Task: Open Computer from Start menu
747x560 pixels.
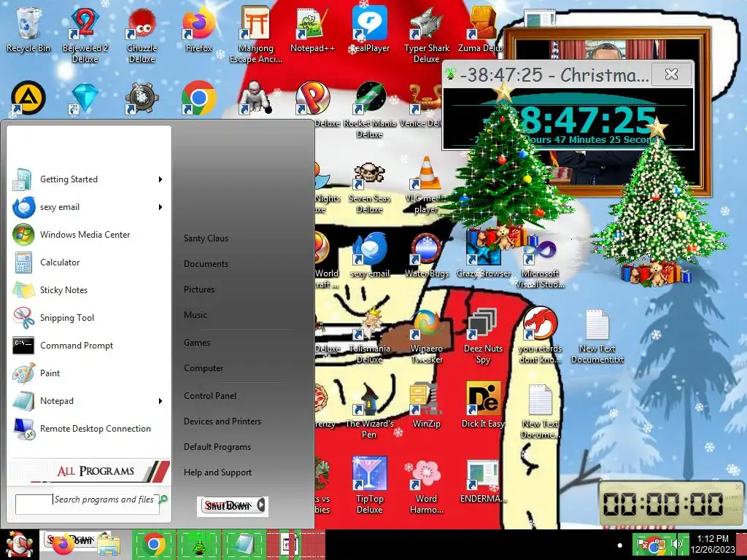Action: [x=204, y=368]
